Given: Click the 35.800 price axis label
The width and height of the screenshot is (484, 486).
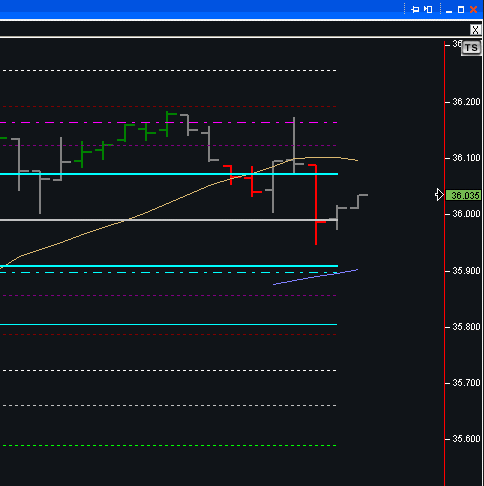Looking at the screenshot, I should tap(466, 327).
